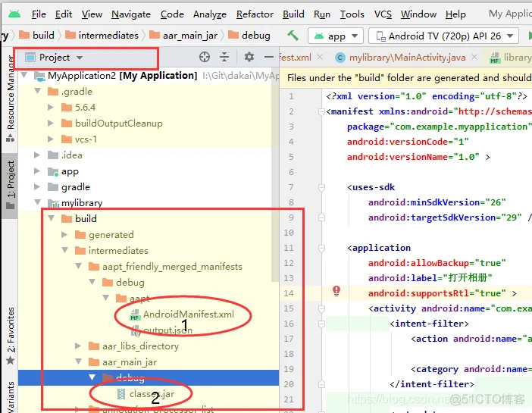Open the Help menu
Viewport: 532px width, 413px height.
coord(455,14)
